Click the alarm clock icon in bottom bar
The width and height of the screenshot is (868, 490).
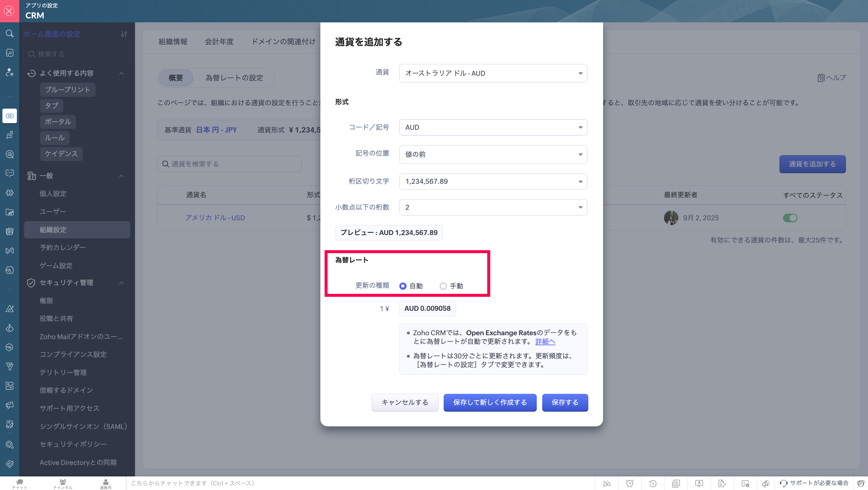pos(629,483)
